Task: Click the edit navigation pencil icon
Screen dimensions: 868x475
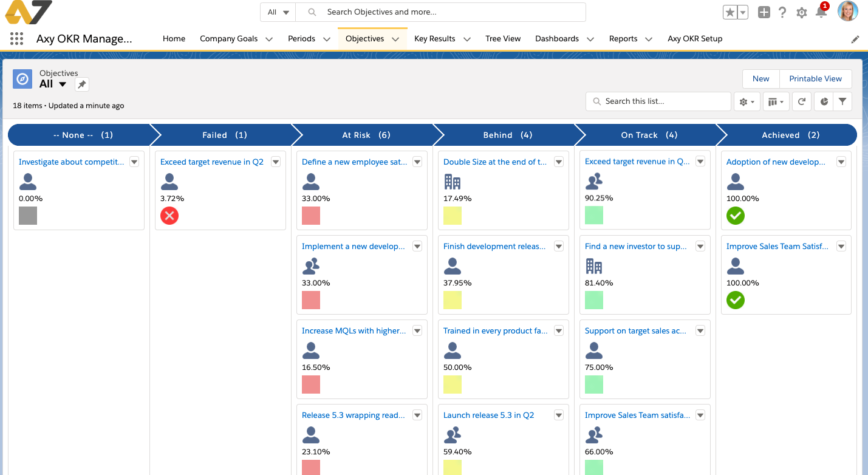Action: pyautogui.click(x=855, y=39)
